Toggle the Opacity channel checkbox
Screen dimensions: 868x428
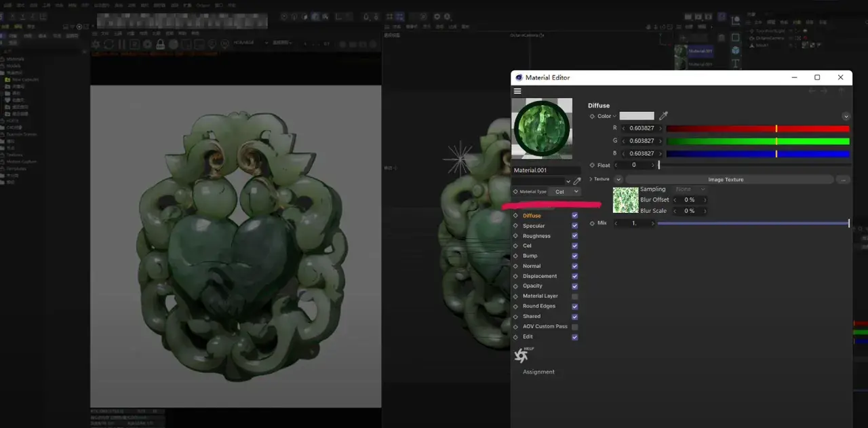click(575, 286)
